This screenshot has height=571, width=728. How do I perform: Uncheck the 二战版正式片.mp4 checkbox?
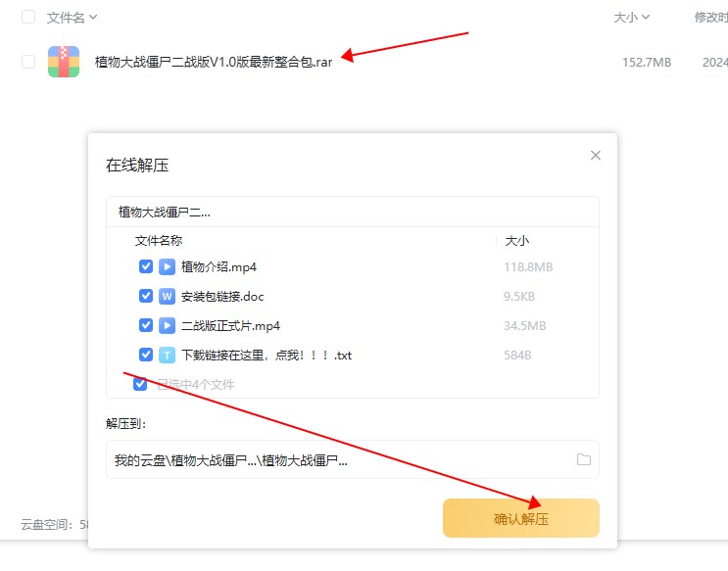146,325
